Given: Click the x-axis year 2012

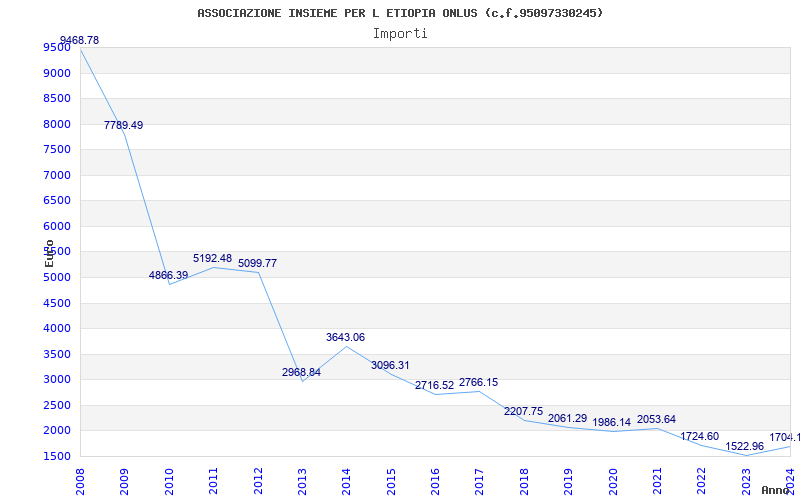Looking at the screenshot, I should click(x=258, y=482).
